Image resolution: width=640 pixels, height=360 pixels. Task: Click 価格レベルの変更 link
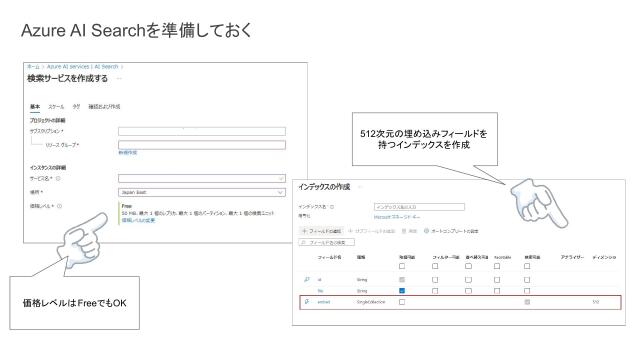(x=138, y=220)
